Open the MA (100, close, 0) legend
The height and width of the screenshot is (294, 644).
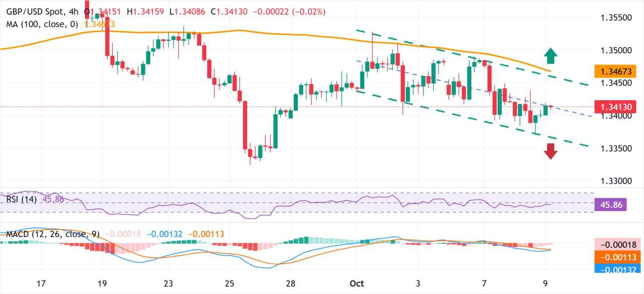coord(41,23)
